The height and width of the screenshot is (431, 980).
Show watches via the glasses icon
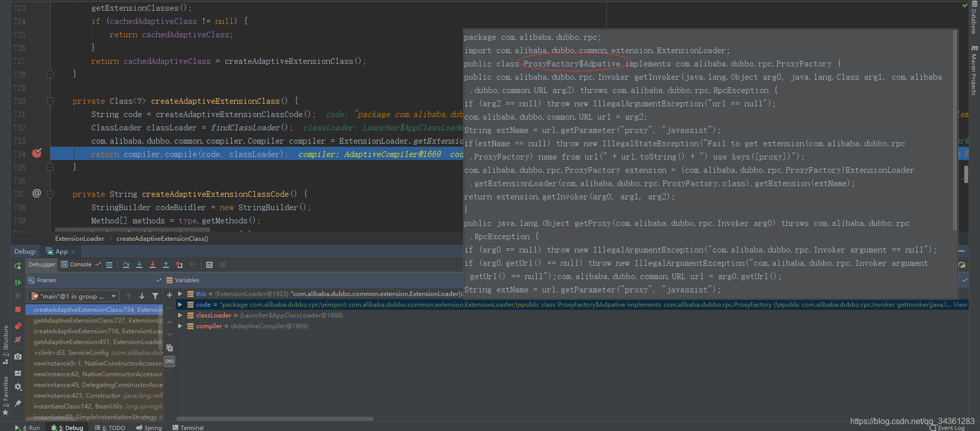click(170, 361)
